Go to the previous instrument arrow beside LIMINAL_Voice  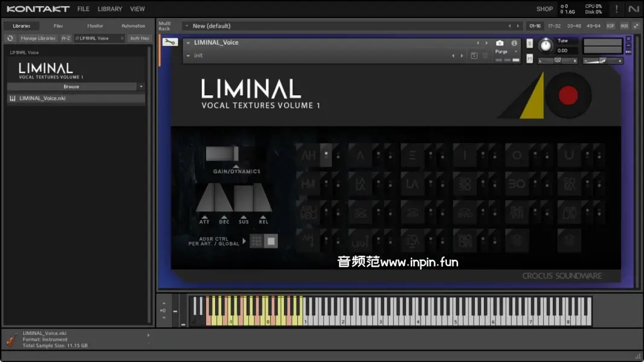click(478, 43)
